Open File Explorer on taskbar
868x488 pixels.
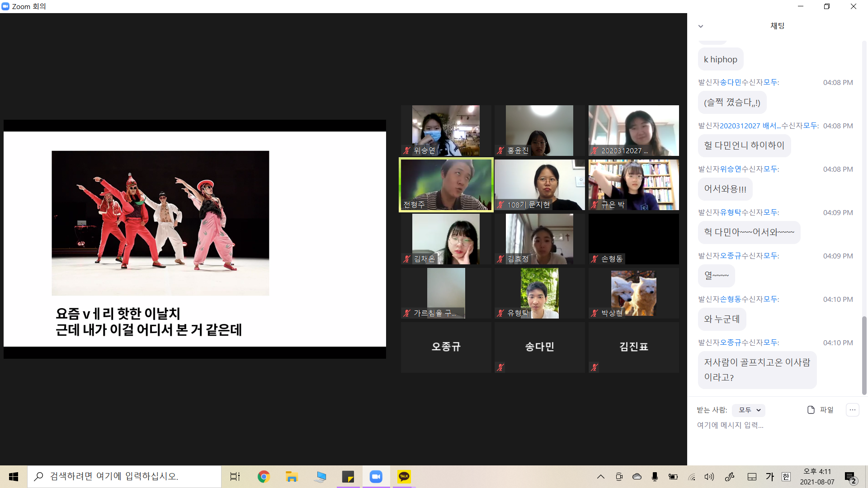pos(292,477)
